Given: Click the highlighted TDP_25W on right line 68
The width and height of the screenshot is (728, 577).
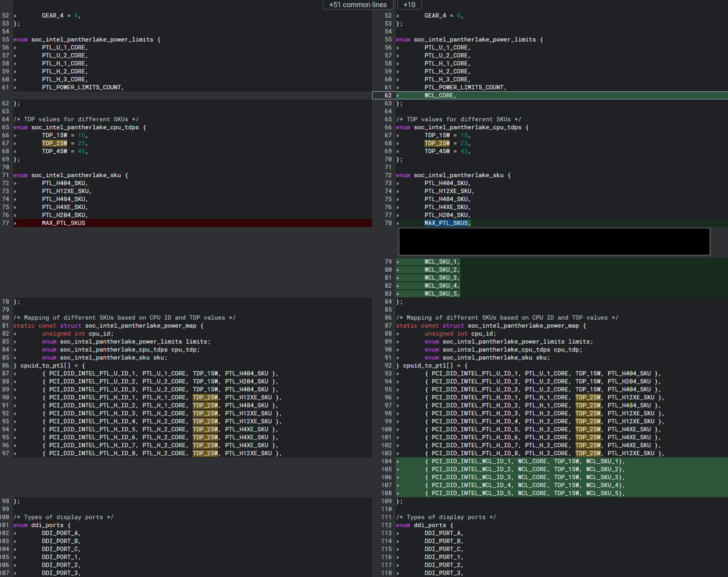Looking at the screenshot, I should (437, 143).
